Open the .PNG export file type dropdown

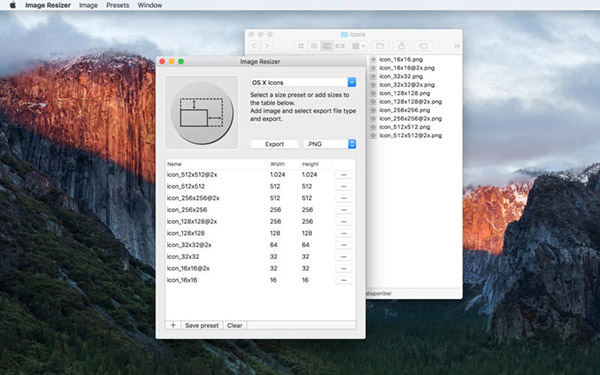click(x=329, y=144)
